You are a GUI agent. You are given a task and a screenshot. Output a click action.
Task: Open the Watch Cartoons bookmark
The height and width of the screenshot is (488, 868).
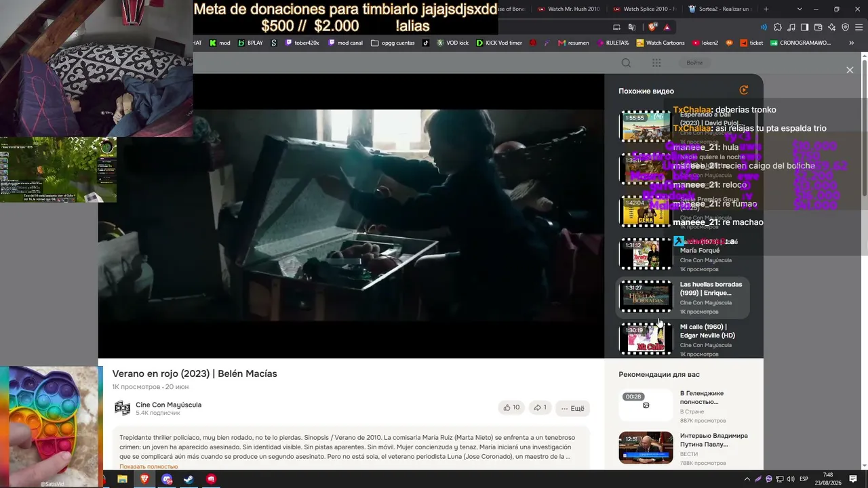pos(660,43)
